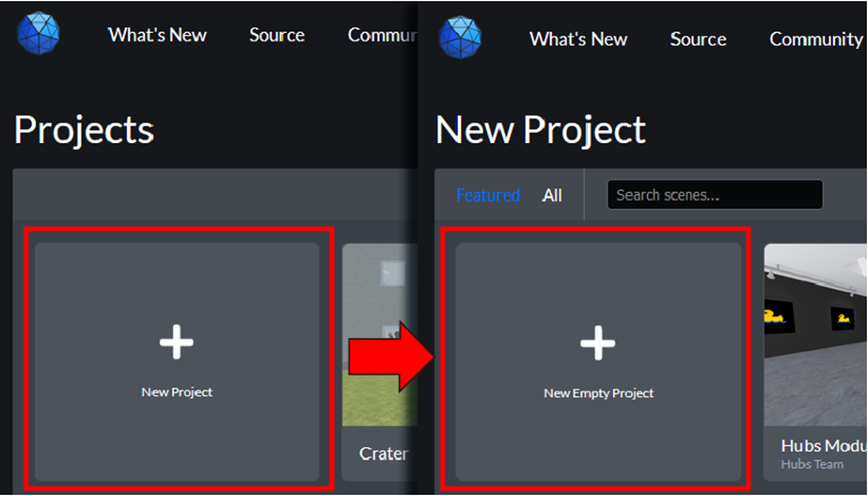The image size is (868, 496).
Task: Open the Hubs Module scene thumbnail image
Action: (x=815, y=334)
